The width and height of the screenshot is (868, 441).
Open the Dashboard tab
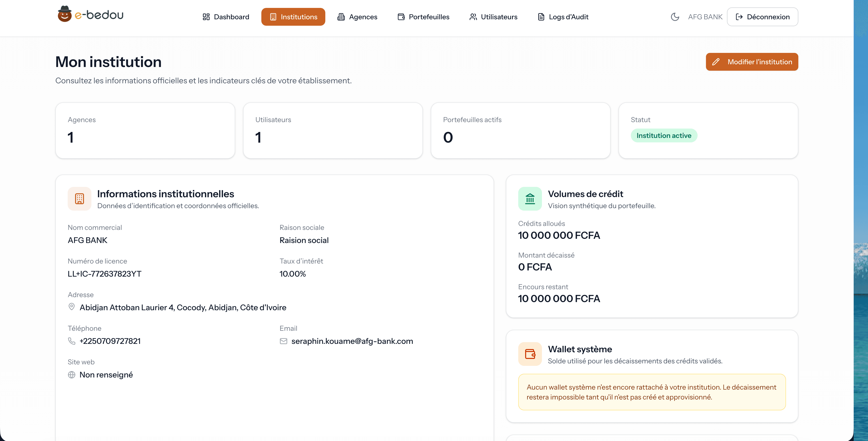pos(226,17)
